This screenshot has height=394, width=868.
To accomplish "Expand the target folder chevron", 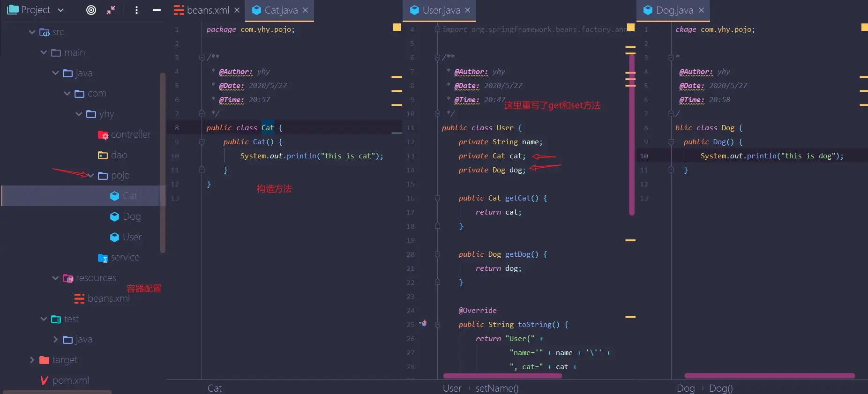I will pyautogui.click(x=32, y=360).
